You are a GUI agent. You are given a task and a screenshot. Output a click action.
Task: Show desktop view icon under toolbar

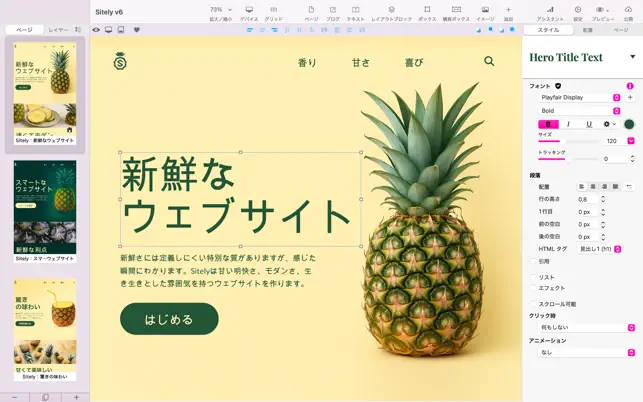108,30
